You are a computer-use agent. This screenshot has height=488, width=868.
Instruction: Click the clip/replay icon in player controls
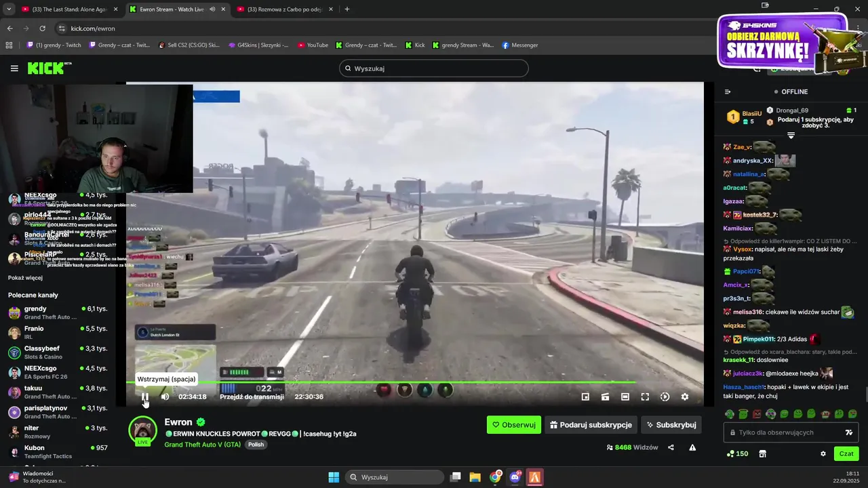click(665, 396)
